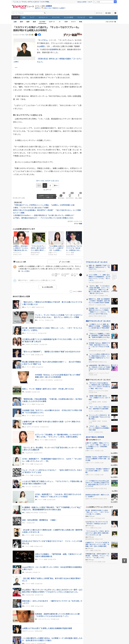This screenshot has height=644, width=129.
Task: Click the 購入履歴 link
Action: click(108, 13)
